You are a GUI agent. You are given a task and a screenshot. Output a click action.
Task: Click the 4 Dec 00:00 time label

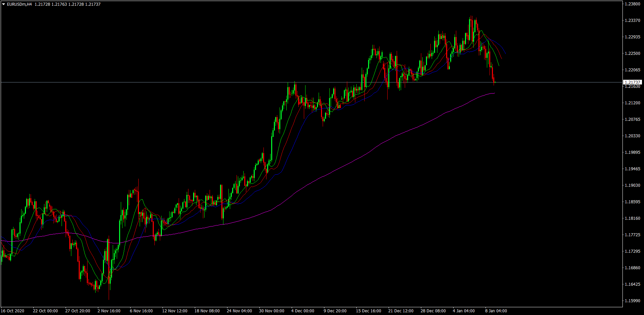[303, 311]
